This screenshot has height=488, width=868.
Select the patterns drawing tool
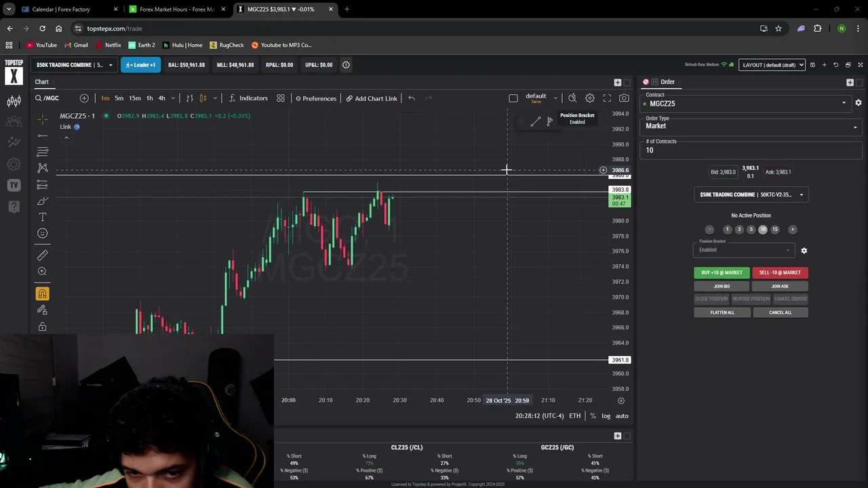click(43, 168)
